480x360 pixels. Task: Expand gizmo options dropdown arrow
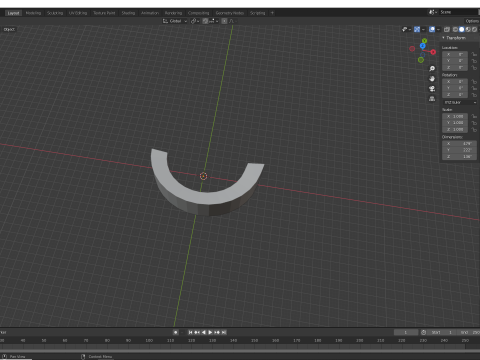[x=423, y=29]
